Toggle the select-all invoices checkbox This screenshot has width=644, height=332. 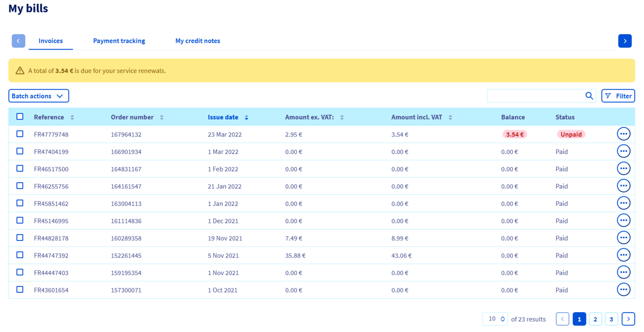20,117
